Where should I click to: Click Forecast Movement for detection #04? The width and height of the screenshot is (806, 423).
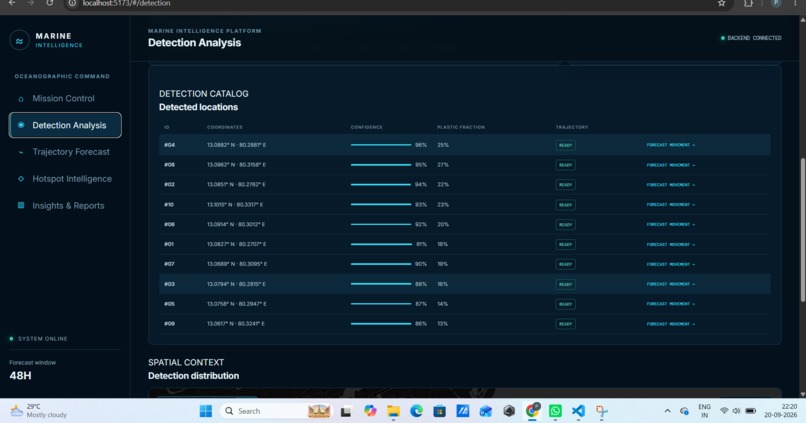click(671, 145)
